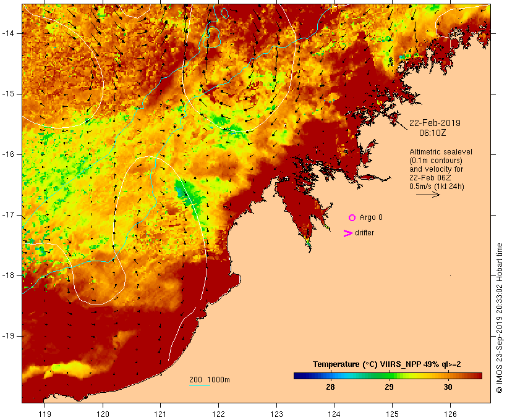Screen dimensions: 507x420
Task: Click the 'Argo 0' legend label
Action: (x=371, y=217)
